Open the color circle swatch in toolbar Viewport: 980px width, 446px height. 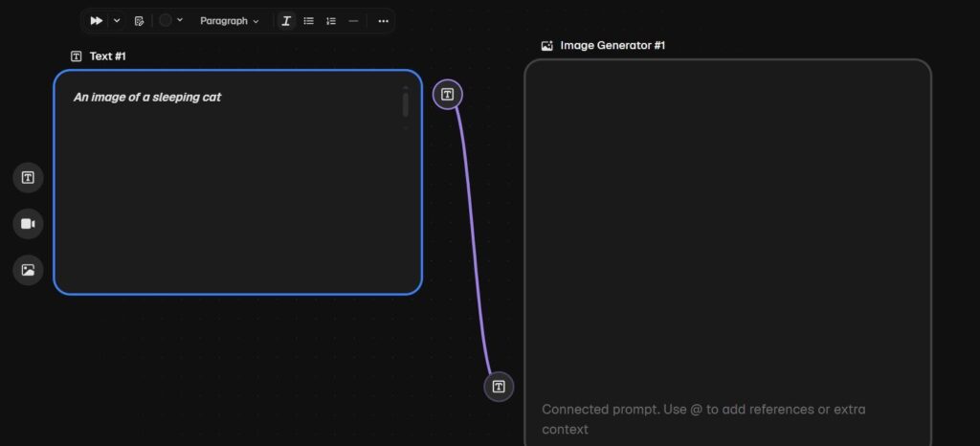tap(165, 21)
